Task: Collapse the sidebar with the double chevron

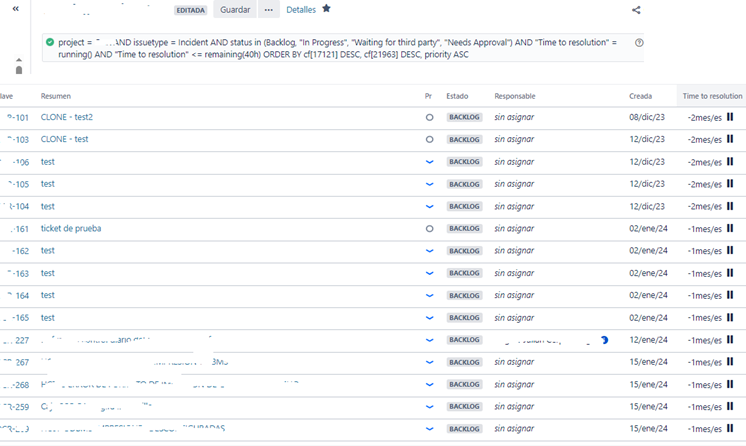Action: pos(16,9)
